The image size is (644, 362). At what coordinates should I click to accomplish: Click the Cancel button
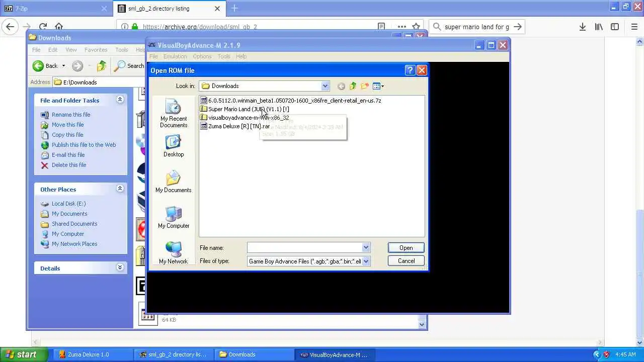tap(406, 261)
